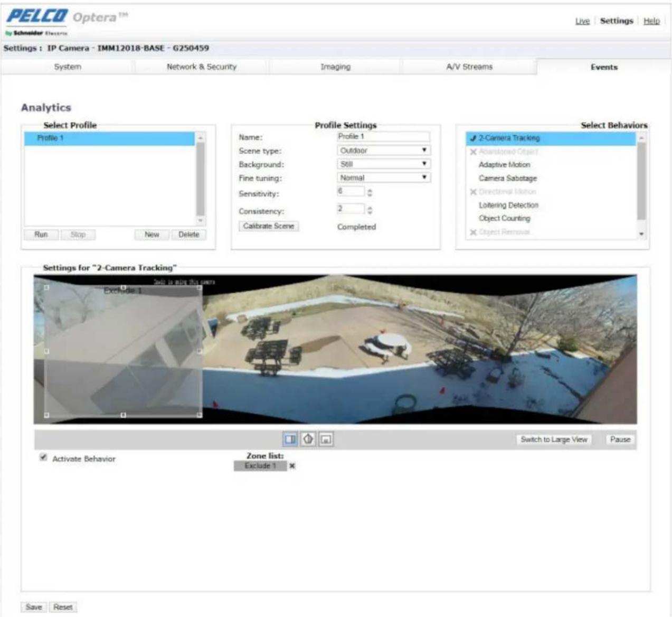Switch to the Imaging tab
Viewport: 672px width, 617px height.
coord(335,67)
